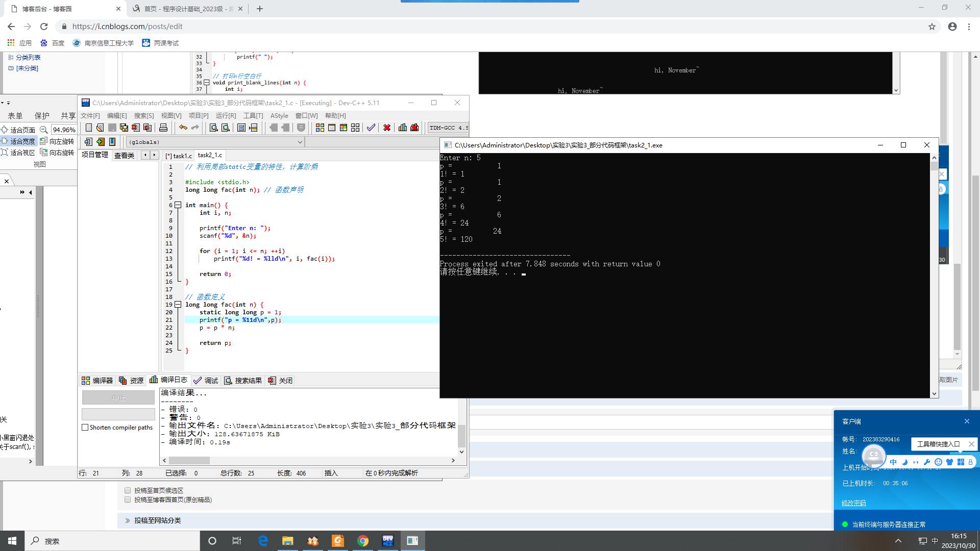Click the syntax check checkmark icon
Screen dimensions: 980x551
371,128
